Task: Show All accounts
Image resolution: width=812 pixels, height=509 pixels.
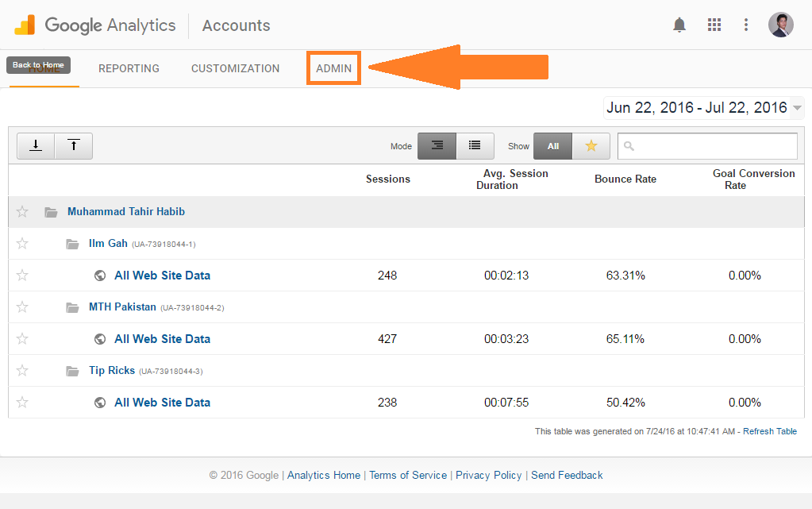Action: pyautogui.click(x=553, y=145)
